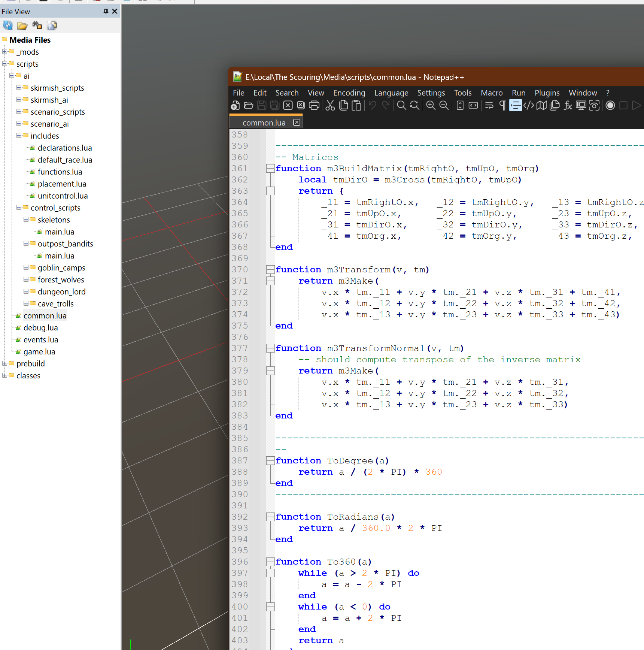
Task: Open the Function List fx icon
Action: (568, 106)
